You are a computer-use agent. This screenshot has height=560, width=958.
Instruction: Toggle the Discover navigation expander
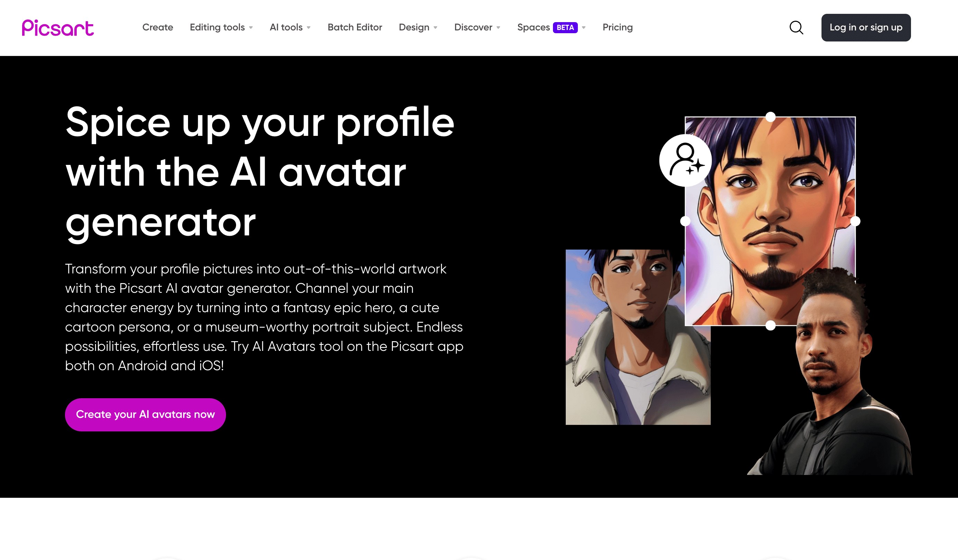point(498,27)
